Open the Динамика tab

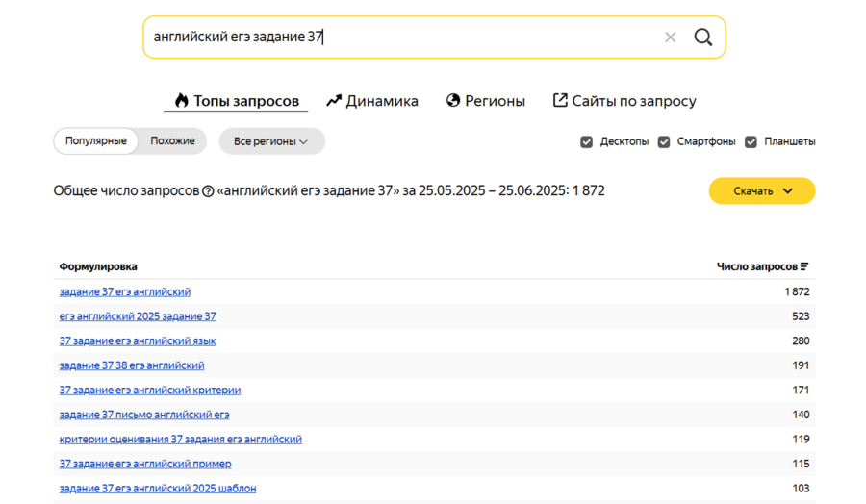tap(381, 101)
